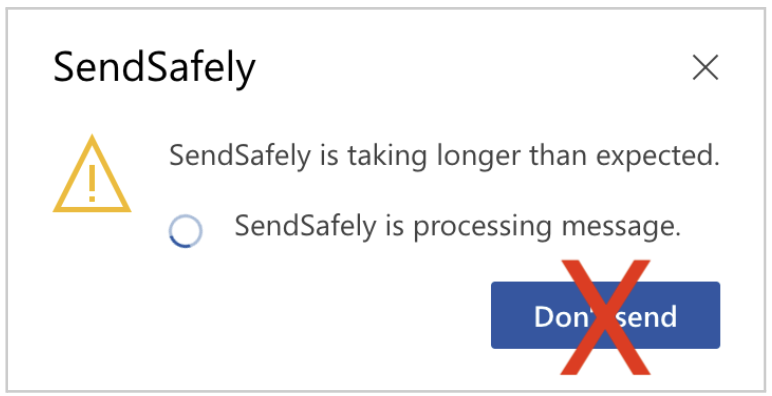The image size is (772, 396).
Task: Click the word 'send' on blue button
Action: [x=646, y=317]
